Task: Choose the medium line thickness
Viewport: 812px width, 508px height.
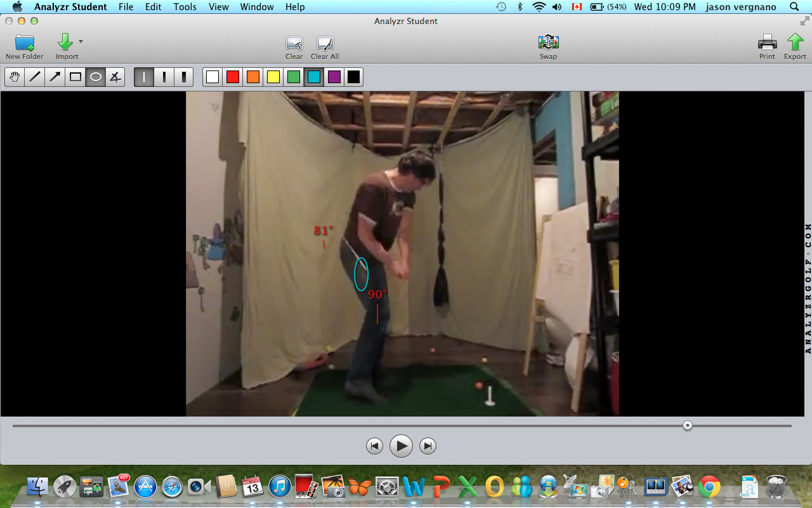Action: tap(164, 77)
